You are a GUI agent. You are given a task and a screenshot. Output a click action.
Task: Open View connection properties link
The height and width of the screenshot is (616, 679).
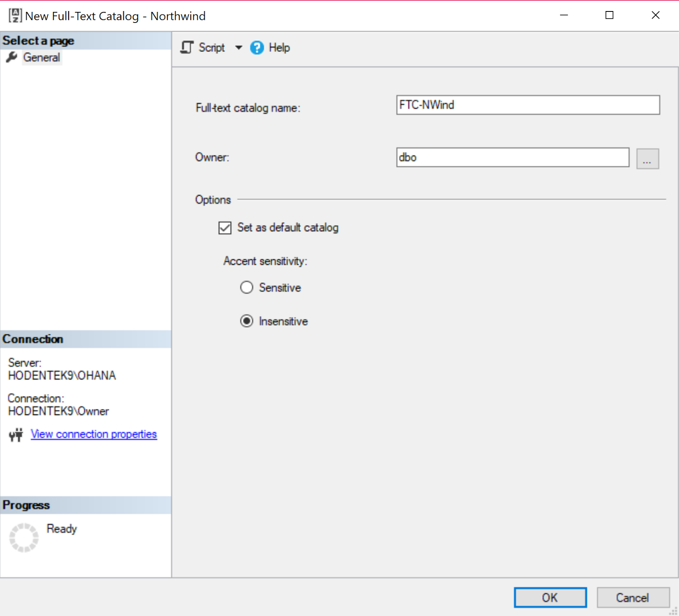coord(93,434)
